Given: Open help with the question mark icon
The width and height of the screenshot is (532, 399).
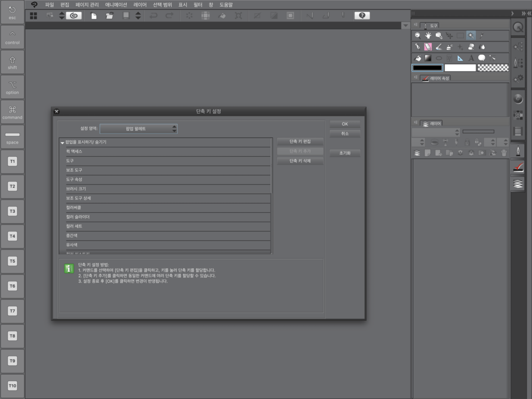Looking at the screenshot, I should click(x=361, y=16).
